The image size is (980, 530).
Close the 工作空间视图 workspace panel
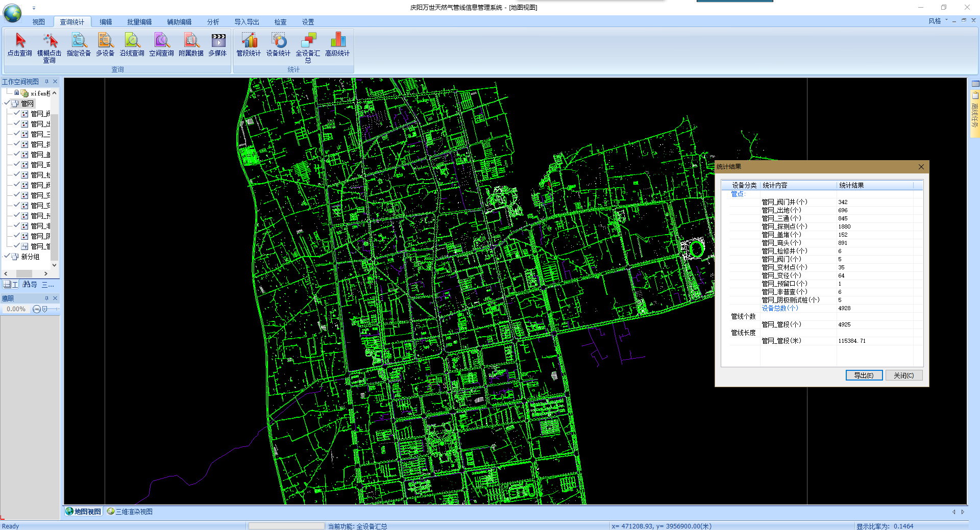click(x=55, y=82)
